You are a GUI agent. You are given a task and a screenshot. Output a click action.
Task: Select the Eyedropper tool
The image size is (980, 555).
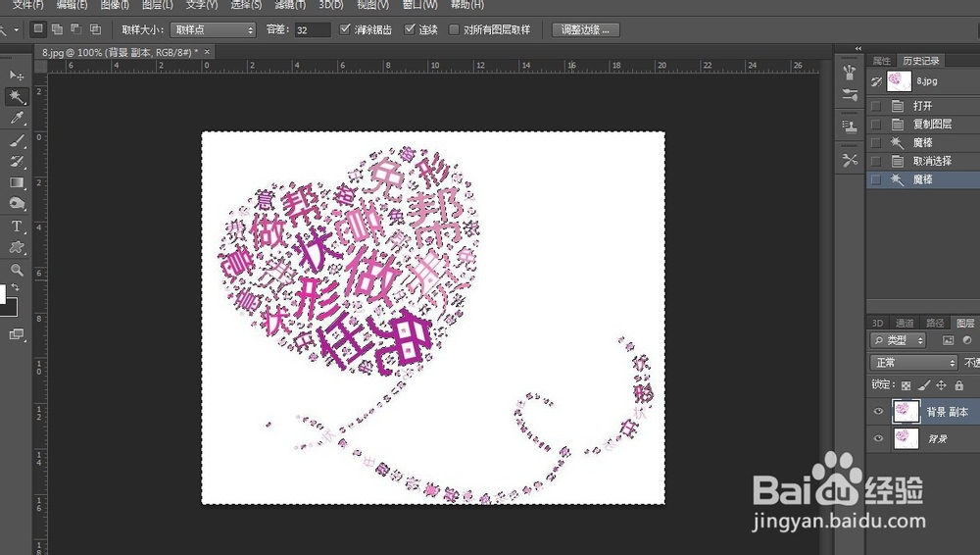click(17, 118)
